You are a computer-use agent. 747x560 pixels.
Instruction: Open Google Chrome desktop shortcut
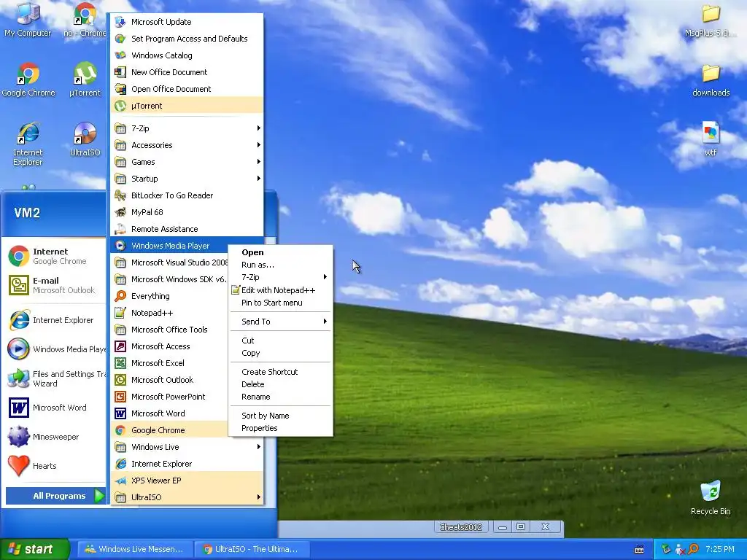(x=28, y=79)
